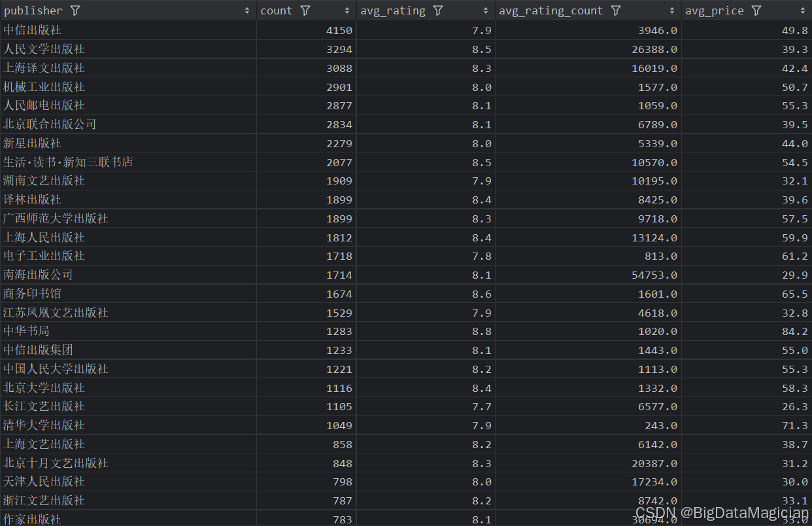The height and width of the screenshot is (526, 812).
Task: Toggle sort arrows on avg_price column
Action: (x=803, y=10)
